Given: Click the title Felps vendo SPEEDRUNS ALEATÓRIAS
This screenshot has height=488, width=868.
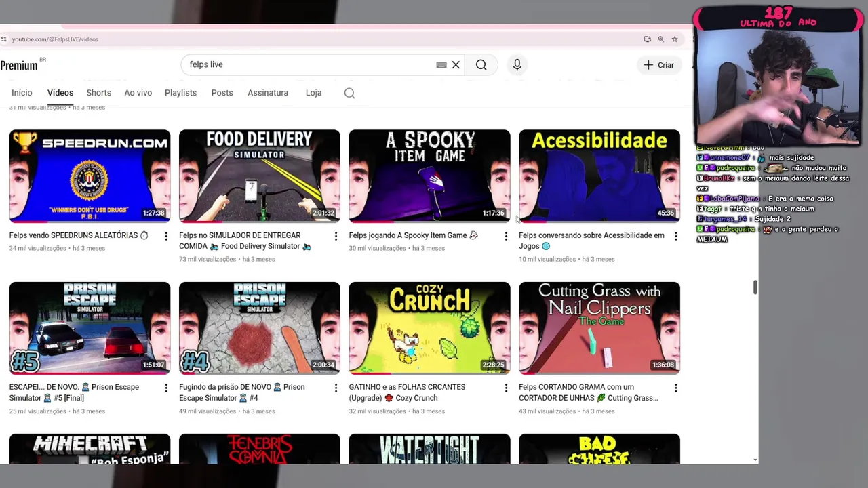Looking at the screenshot, I should [79, 235].
